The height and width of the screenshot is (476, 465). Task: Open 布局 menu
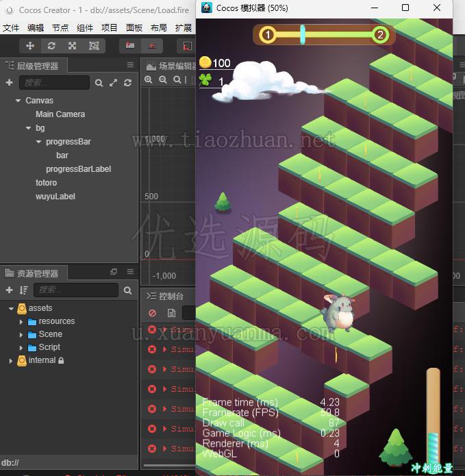pos(158,28)
